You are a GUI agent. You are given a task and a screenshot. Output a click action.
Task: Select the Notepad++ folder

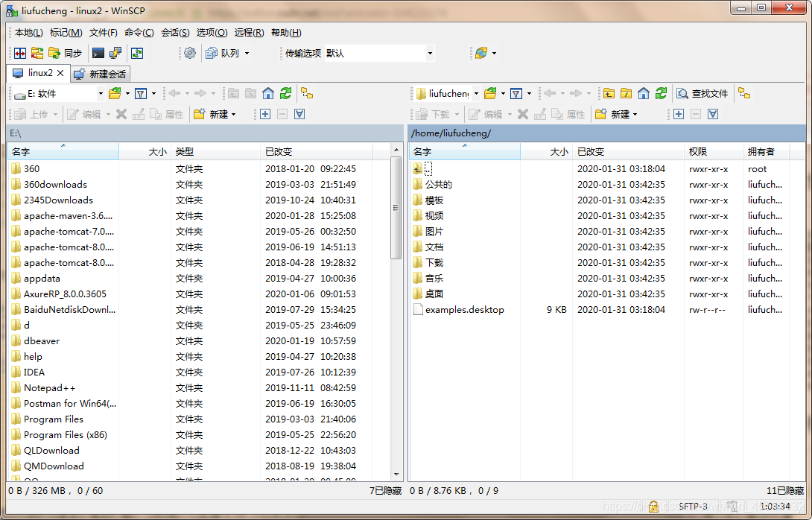(x=43, y=388)
